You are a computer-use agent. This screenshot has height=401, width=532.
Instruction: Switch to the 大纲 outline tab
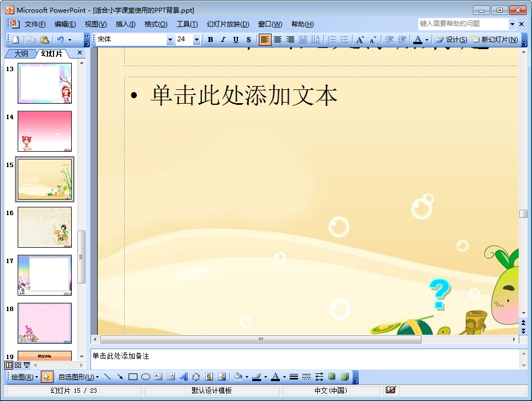tap(21, 54)
